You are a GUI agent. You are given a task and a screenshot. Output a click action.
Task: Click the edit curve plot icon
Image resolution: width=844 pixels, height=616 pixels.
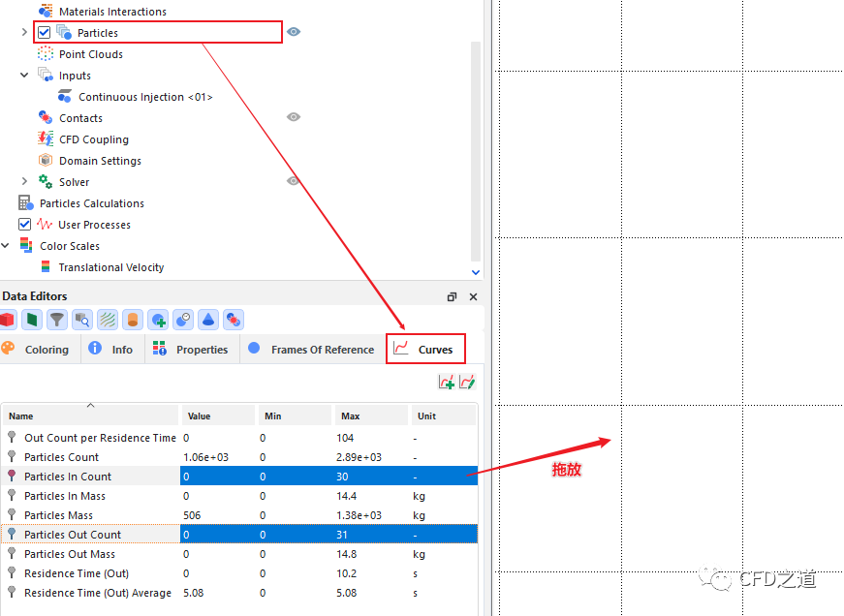pyautogui.click(x=467, y=383)
